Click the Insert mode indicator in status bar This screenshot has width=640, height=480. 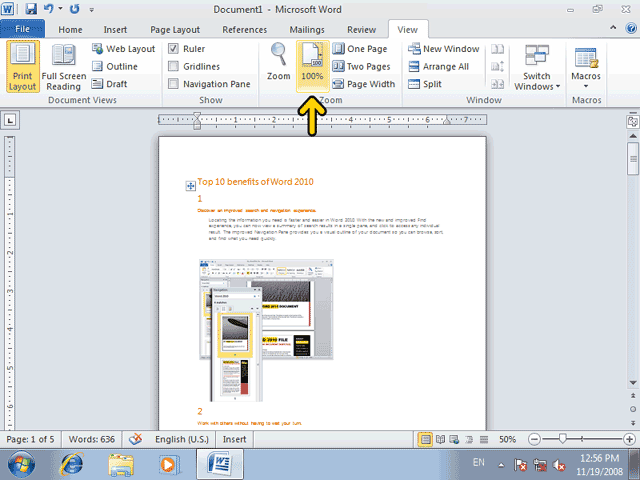pyautogui.click(x=234, y=439)
